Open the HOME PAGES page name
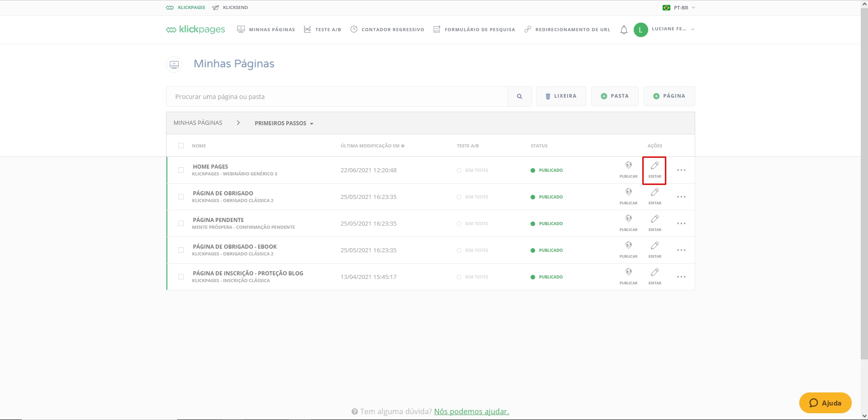The image size is (868, 420). [210, 166]
